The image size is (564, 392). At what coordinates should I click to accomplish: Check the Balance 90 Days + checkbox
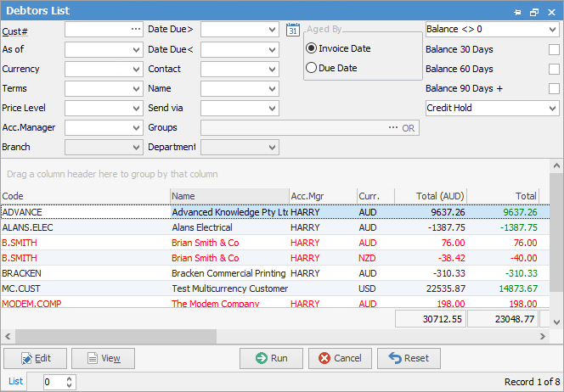point(554,88)
